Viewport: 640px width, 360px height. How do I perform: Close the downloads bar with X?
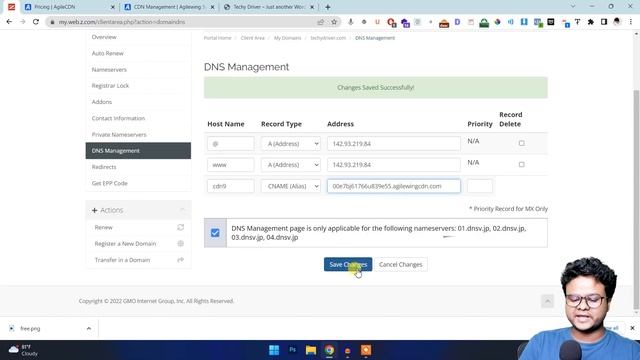[x=632, y=328]
